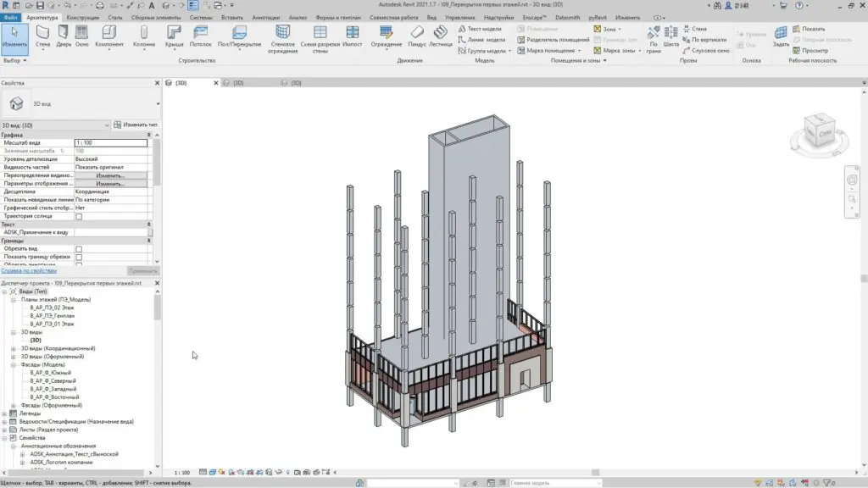868x488 pixels.
Task: Expand the Легенды tree node
Action: coord(5,413)
